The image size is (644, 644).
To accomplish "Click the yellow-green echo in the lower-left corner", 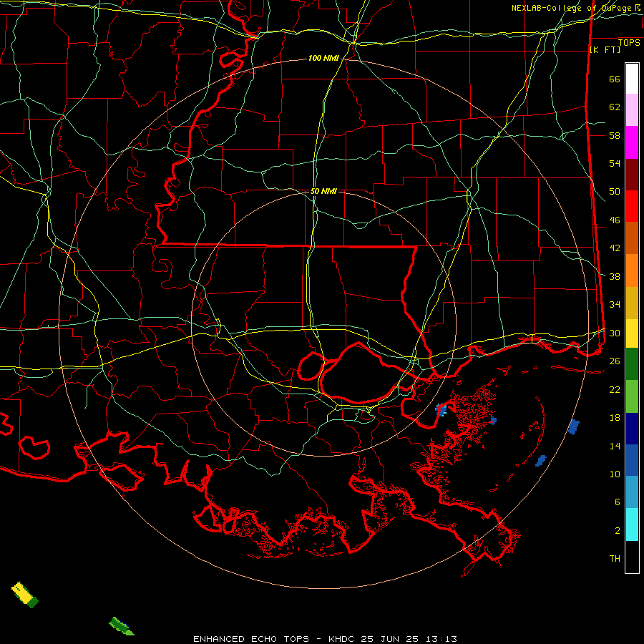I will (24, 595).
